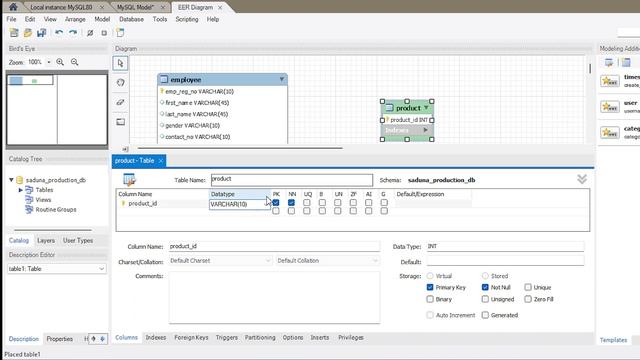Image resolution: width=640 pixels, height=360 pixels.
Task: Click the saduna_production_db schema icon
Action: tap(19, 180)
